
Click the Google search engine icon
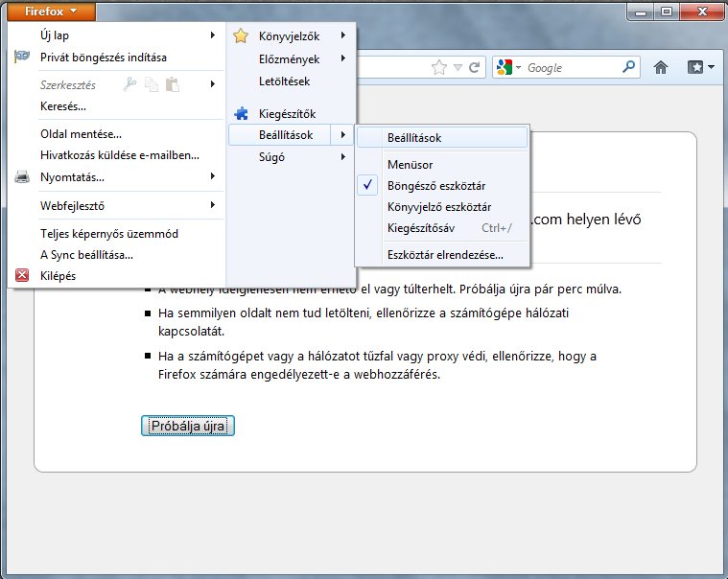(505, 68)
